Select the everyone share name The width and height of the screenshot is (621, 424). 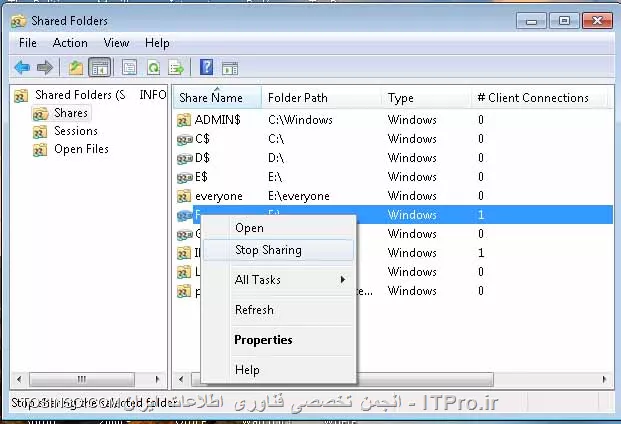[219, 196]
